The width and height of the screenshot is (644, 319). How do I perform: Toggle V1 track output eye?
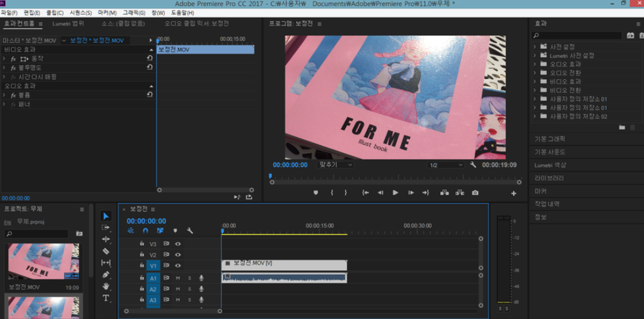click(178, 266)
